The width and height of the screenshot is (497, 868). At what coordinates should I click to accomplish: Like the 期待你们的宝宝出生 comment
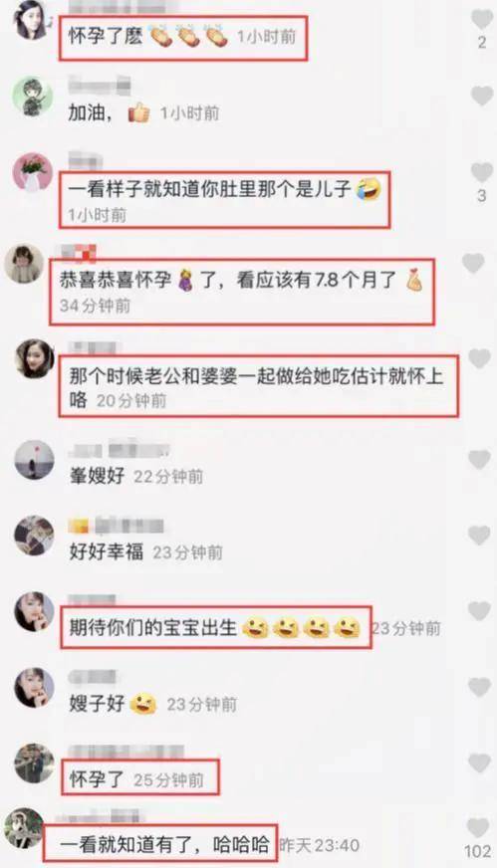[479, 611]
